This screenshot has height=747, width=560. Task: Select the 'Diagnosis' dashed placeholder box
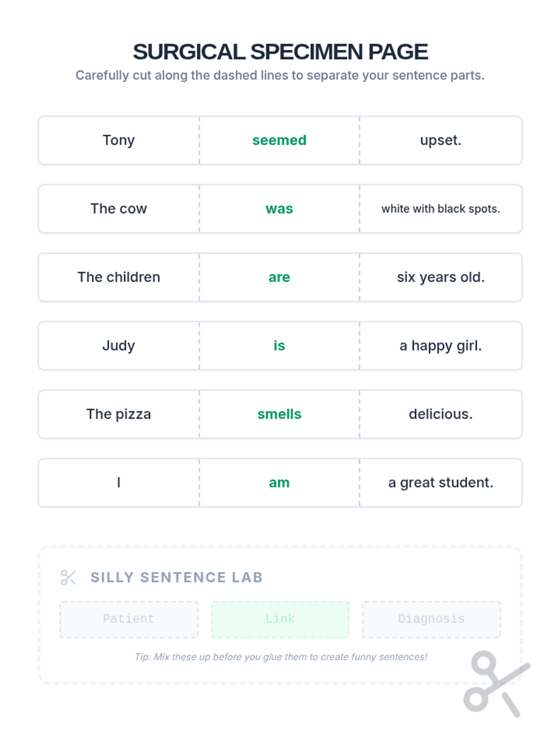(431, 619)
